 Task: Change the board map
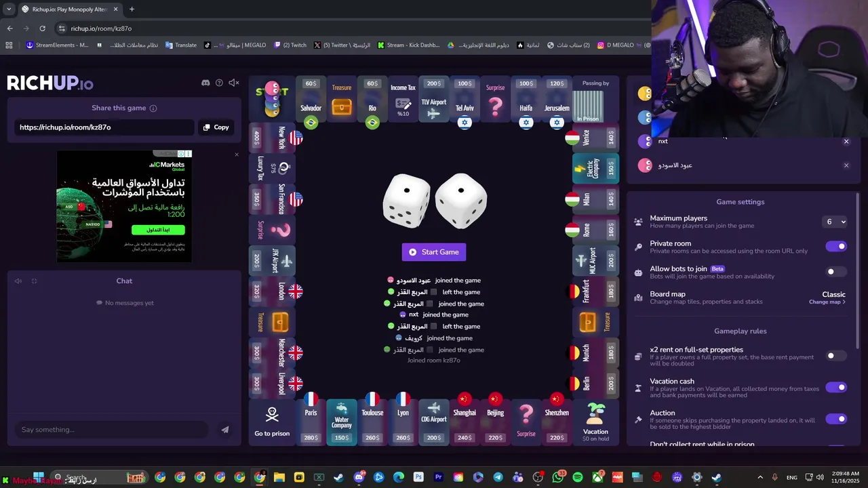point(827,302)
